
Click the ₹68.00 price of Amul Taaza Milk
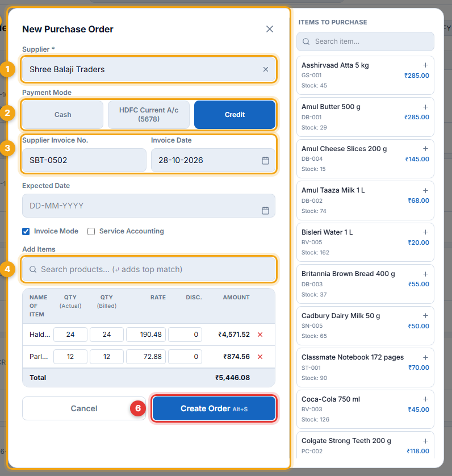pos(418,201)
